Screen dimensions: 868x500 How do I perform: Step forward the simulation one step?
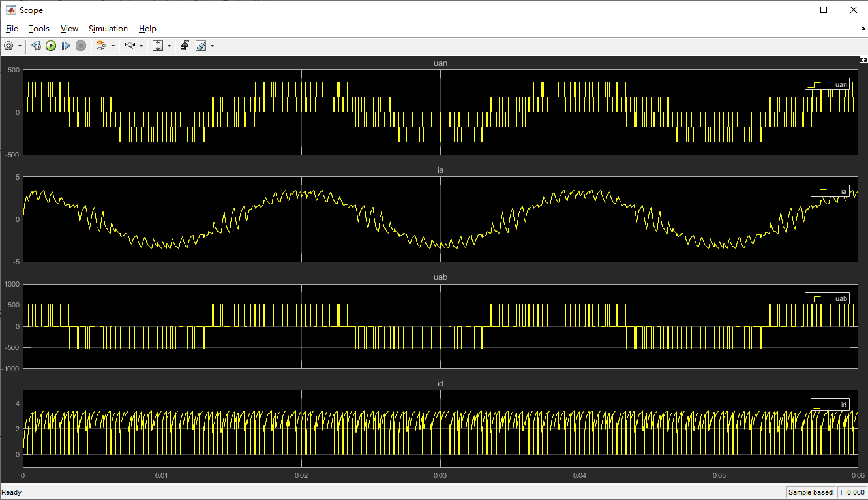pos(66,46)
